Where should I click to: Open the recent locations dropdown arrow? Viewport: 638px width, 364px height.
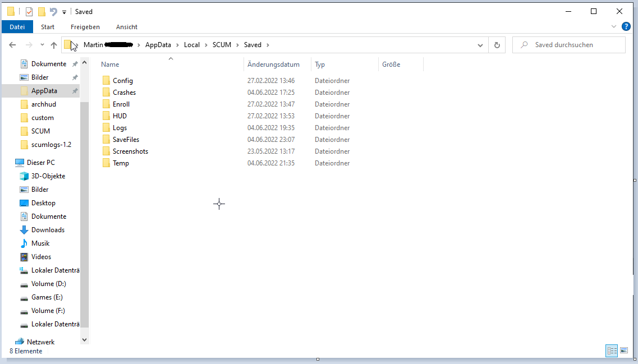point(41,45)
